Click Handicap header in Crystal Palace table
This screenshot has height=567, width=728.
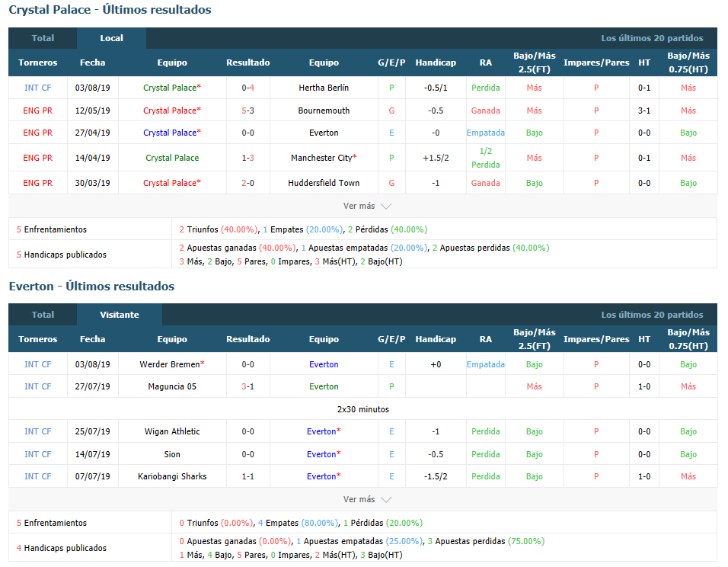tap(436, 62)
